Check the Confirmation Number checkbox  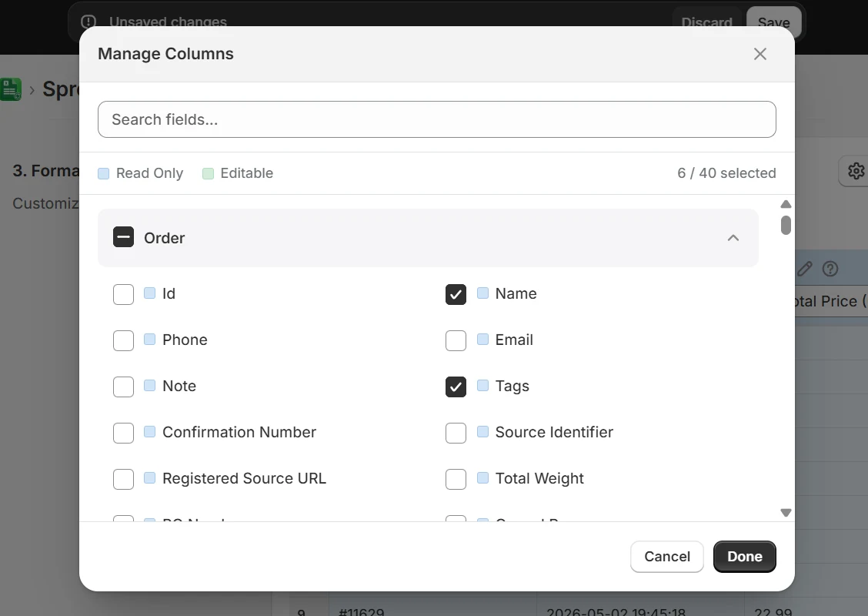[123, 433]
